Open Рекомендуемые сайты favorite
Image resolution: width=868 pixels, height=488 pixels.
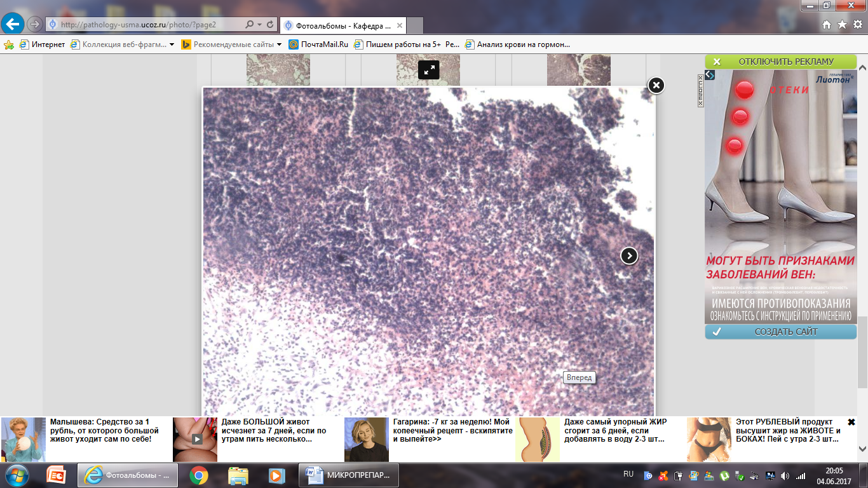(x=227, y=44)
